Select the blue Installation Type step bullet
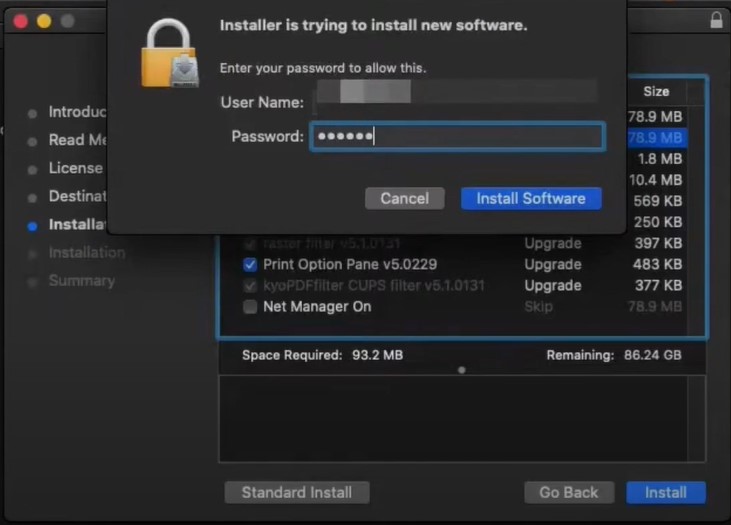 (32, 227)
